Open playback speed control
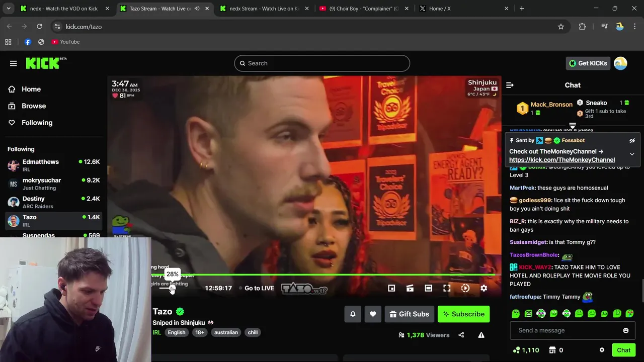The image size is (644, 362). pos(465,288)
